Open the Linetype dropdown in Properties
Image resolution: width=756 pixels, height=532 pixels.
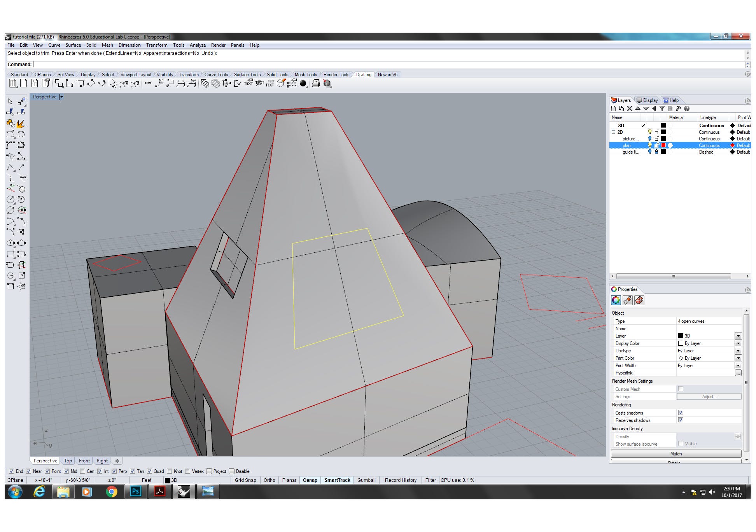[738, 351]
